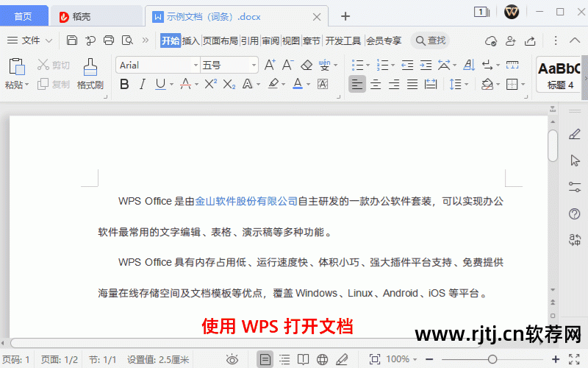Image resolution: width=588 pixels, height=368 pixels.
Task: Increase paragraph indent
Action: [x=426, y=65]
